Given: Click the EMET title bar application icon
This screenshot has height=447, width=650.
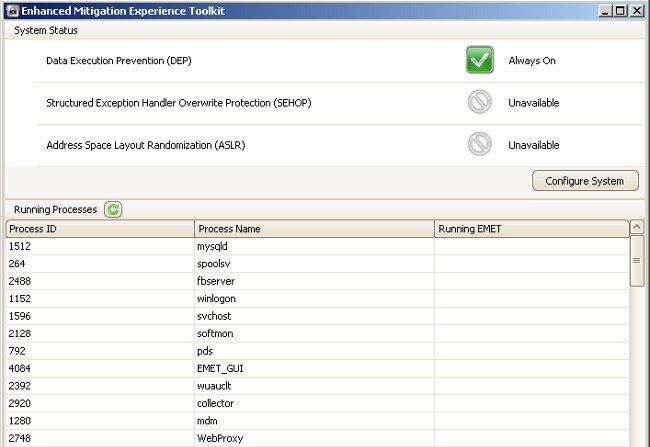Looking at the screenshot, I should click(13, 11).
